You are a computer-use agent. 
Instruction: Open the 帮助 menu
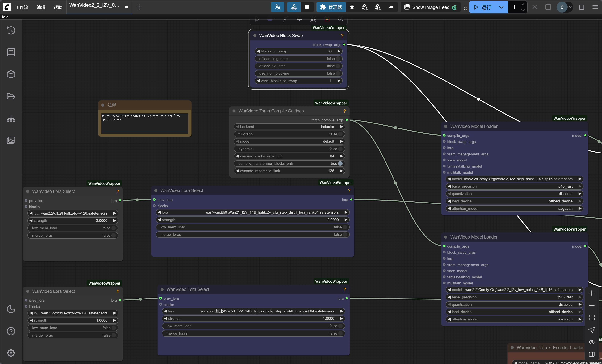coord(58,7)
